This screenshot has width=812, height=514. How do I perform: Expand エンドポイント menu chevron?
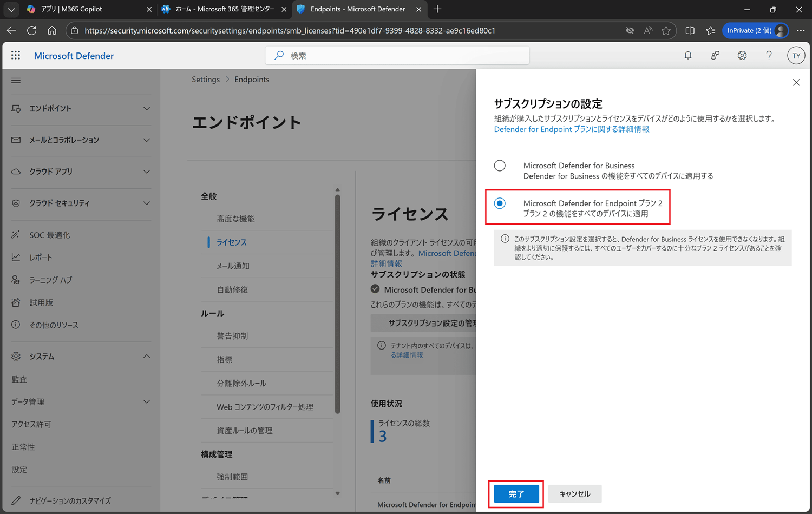(x=147, y=108)
